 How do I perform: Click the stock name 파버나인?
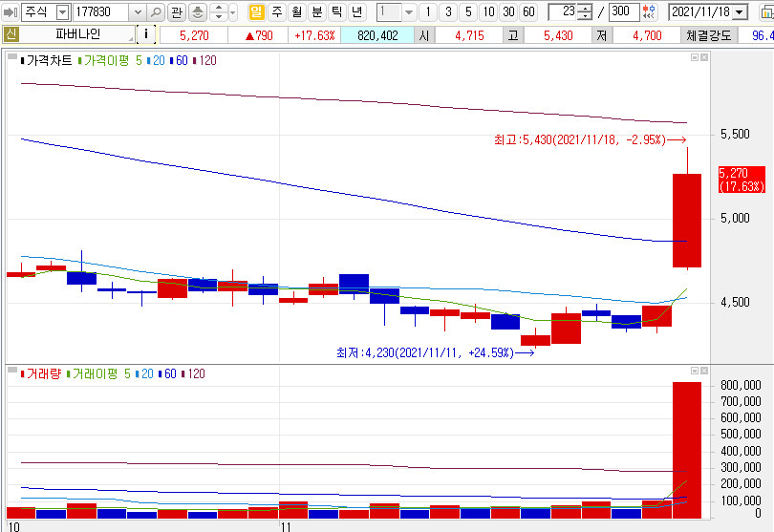pyautogui.click(x=77, y=34)
